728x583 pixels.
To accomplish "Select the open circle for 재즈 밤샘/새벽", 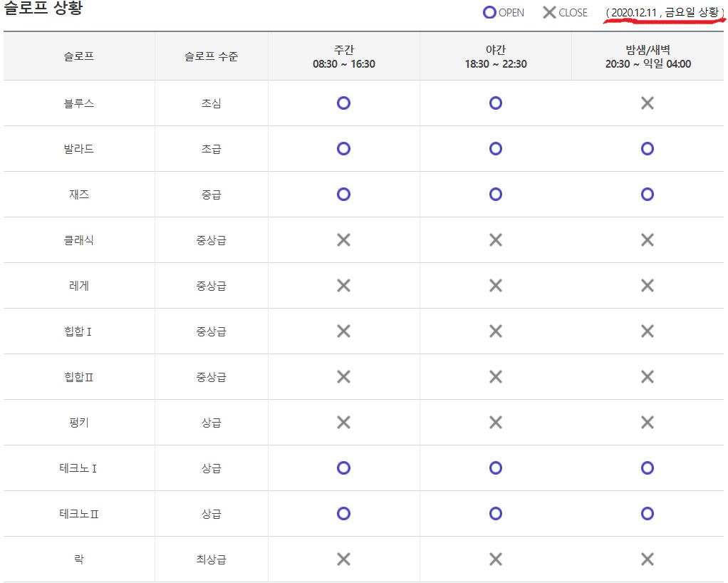I will pos(647,195).
